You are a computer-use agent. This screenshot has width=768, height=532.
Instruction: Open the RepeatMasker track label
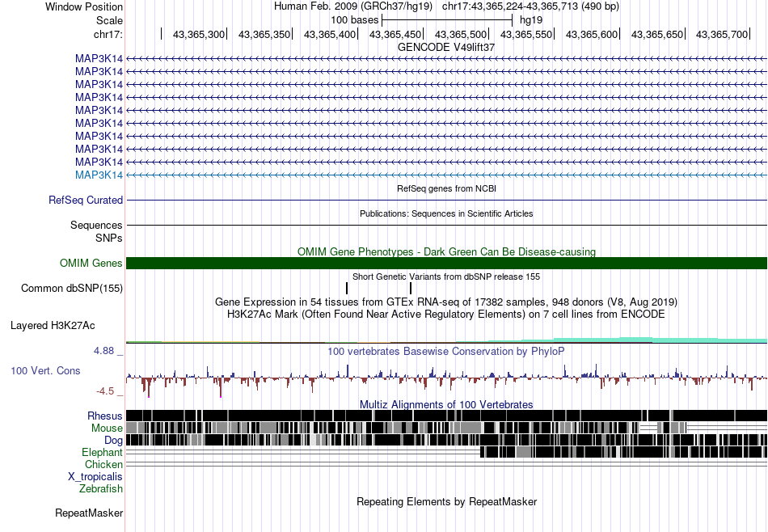89,513
